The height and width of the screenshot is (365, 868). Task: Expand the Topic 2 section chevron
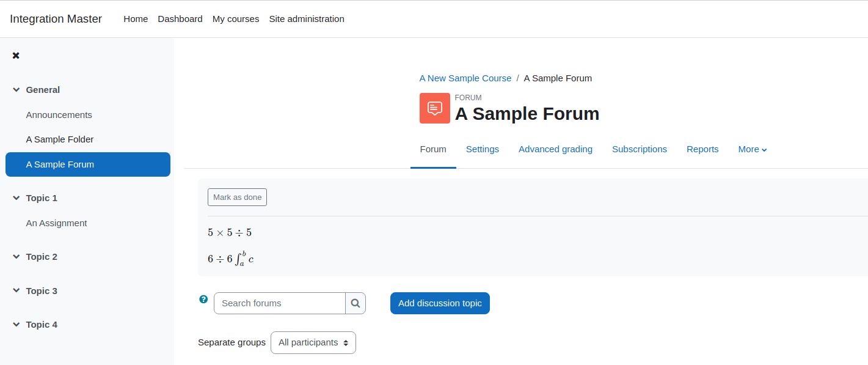[x=16, y=257]
